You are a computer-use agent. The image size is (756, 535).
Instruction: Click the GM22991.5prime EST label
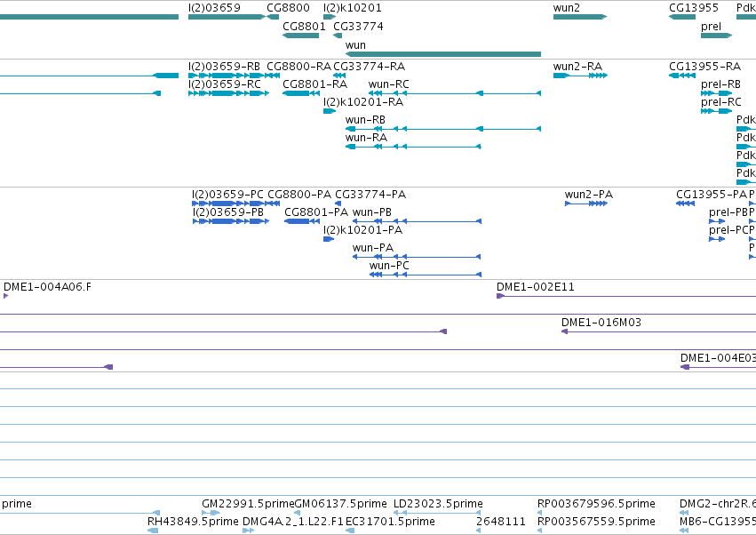pos(248,504)
